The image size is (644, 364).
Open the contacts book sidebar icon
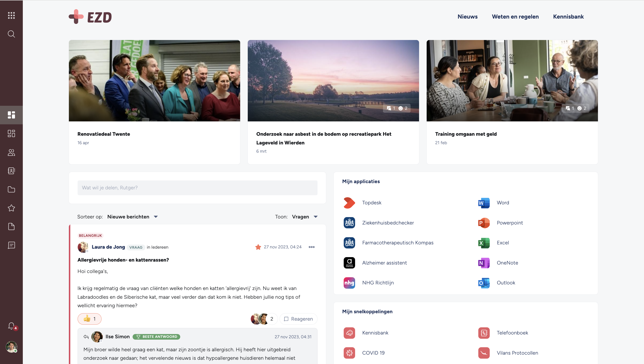click(x=11, y=171)
